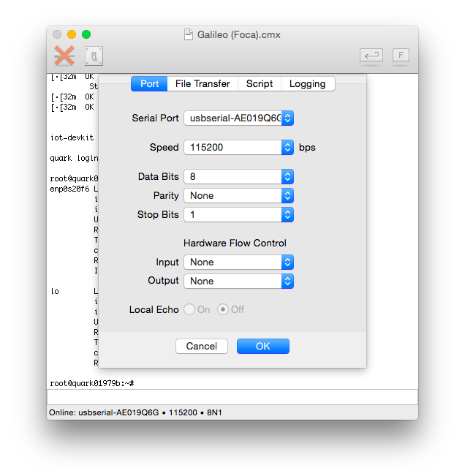Open the Speed dropdown showing 115200
The image size is (473, 476).
tap(238, 148)
